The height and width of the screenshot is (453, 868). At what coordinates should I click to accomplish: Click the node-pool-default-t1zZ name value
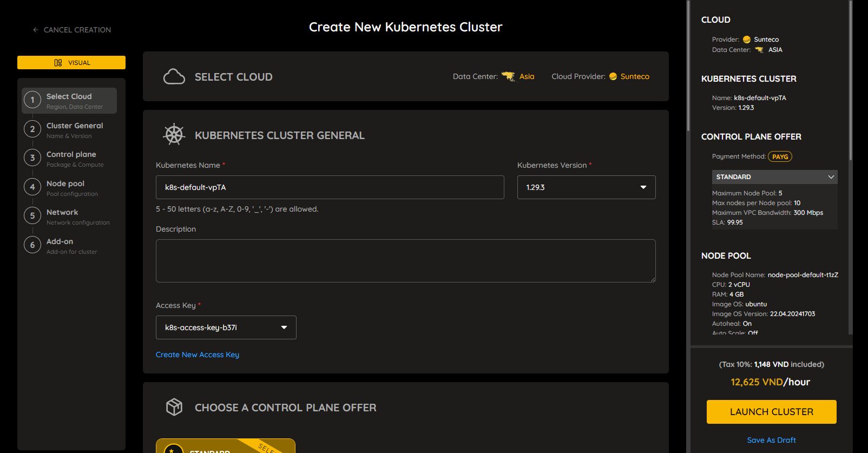click(803, 275)
